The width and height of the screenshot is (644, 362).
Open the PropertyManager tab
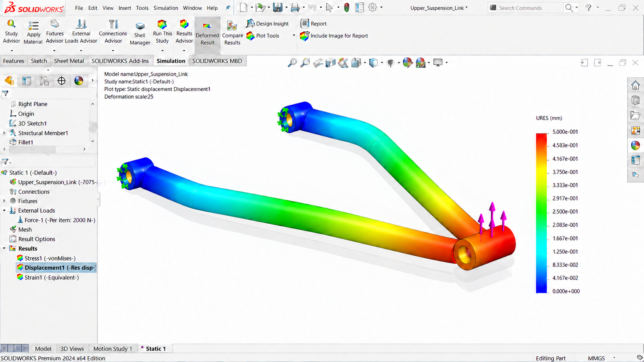point(27,81)
